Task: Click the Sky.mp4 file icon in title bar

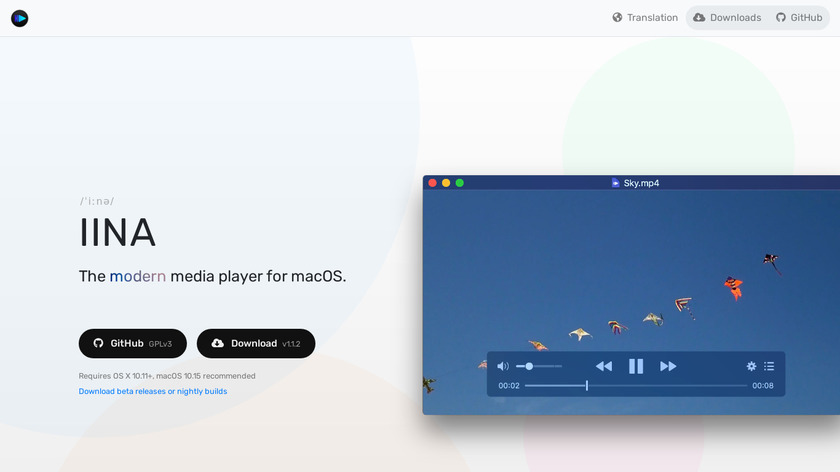Action: point(616,183)
